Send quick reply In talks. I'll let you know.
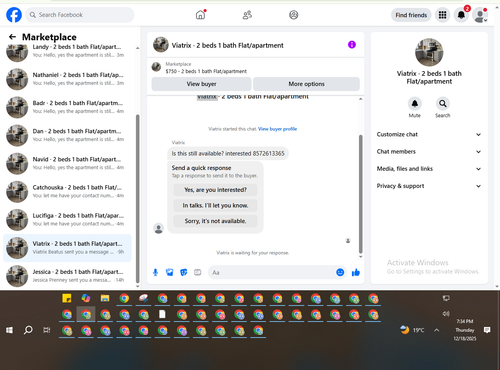 point(215,205)
